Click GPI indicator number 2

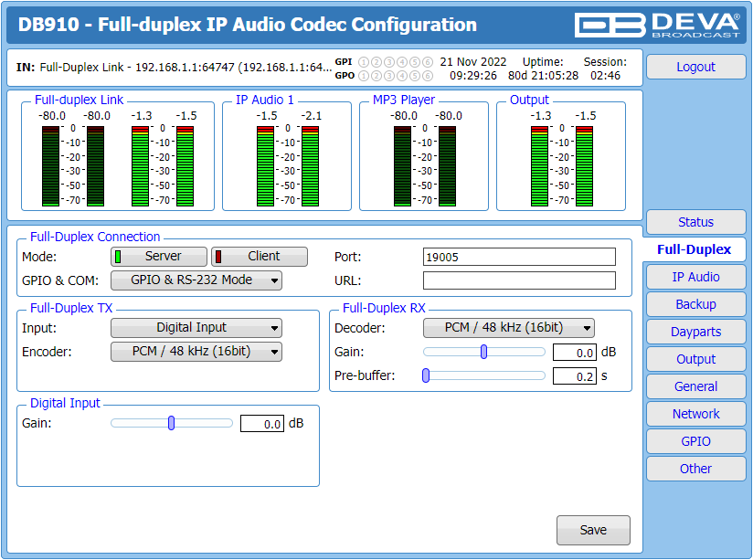377,62
